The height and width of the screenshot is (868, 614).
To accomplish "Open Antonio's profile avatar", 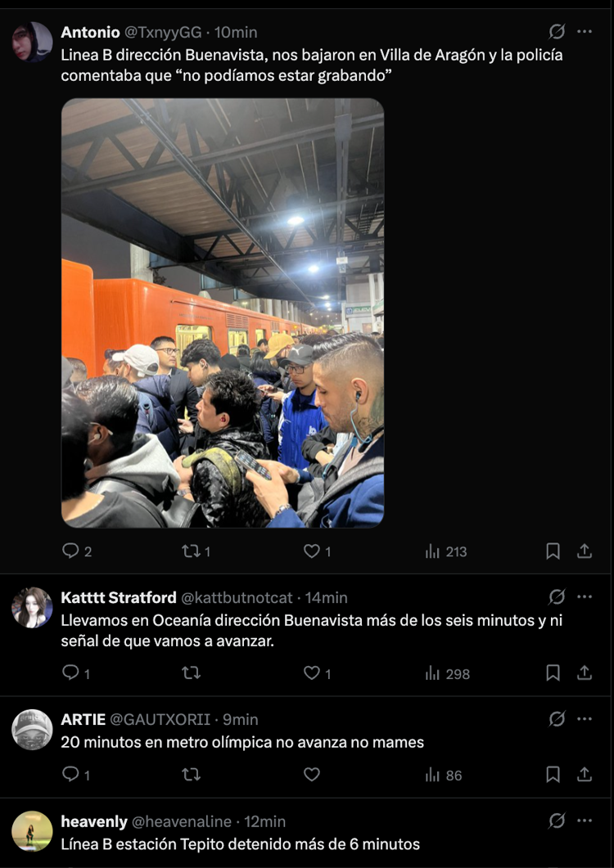I will tap(32, 42).
